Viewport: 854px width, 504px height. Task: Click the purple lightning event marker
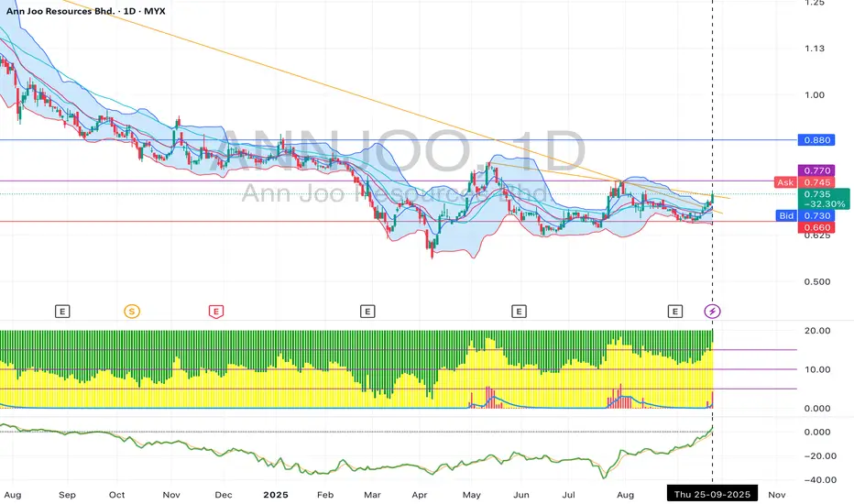coord(712,312)
